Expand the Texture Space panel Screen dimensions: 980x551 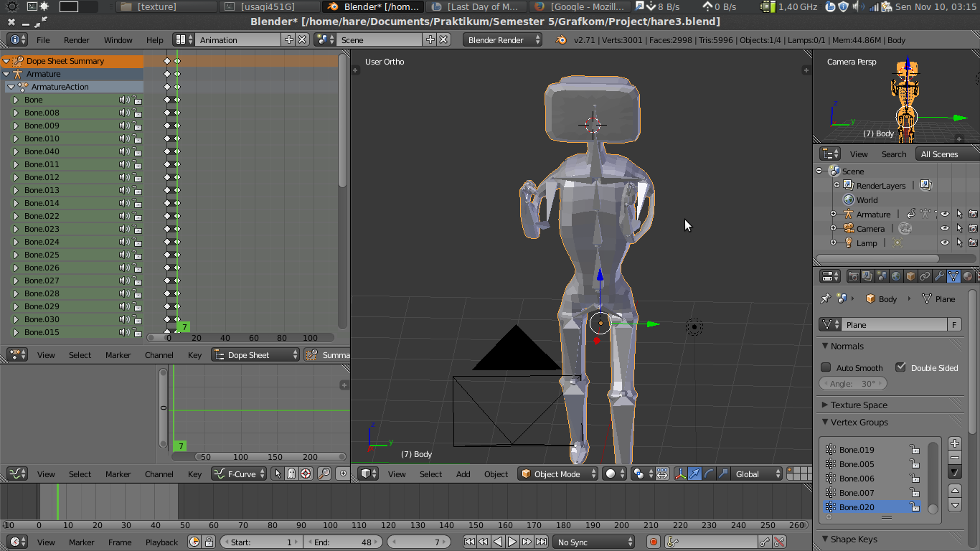pos(859,405)
